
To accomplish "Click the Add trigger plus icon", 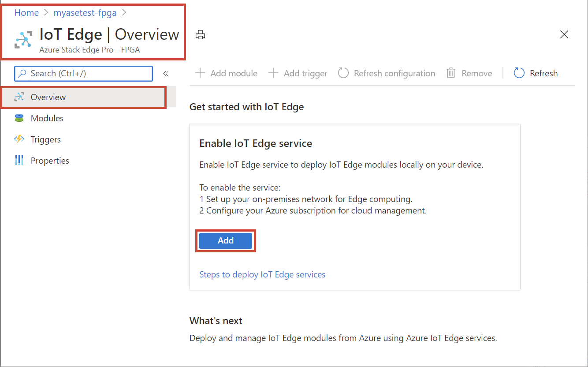I will (x=273, y=73).
